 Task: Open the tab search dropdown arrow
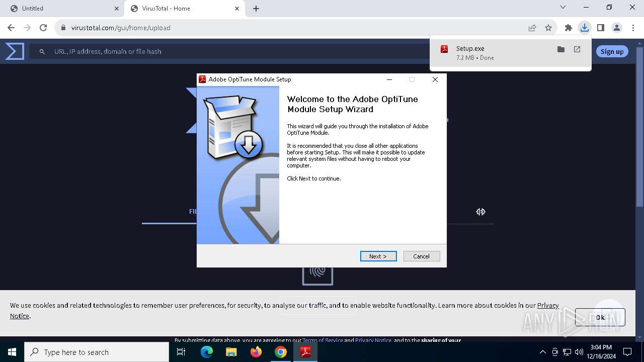[563, 8]
